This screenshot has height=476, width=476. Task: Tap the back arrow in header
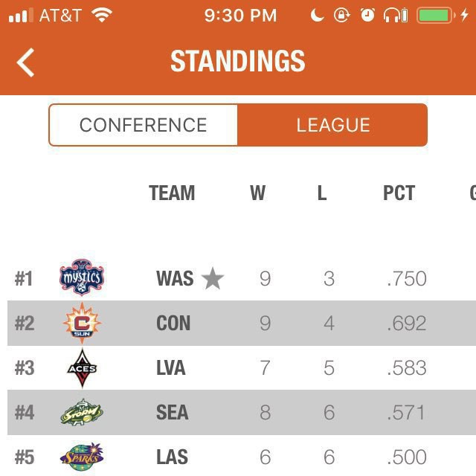tap(26, 62)
